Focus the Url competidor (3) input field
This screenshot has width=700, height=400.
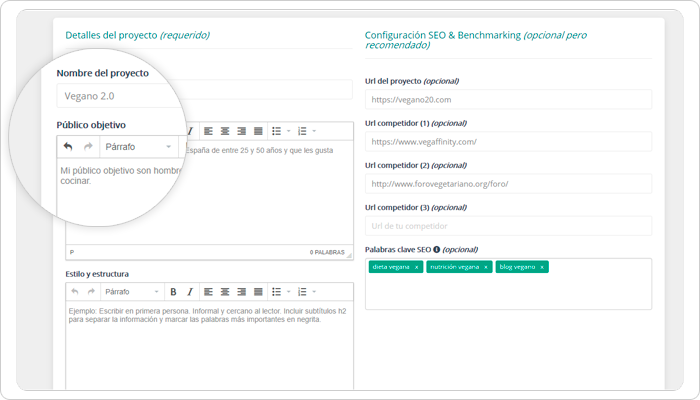click(x=508, y=226)
